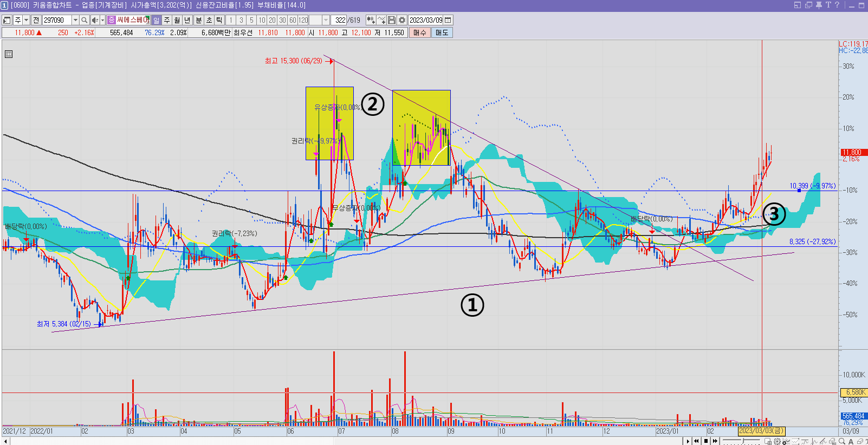Viewport: 868px width, 445px height.
Task: Click the current price 11,800 in quote bar
Action: pyautogui.click(x=24, y=32)
